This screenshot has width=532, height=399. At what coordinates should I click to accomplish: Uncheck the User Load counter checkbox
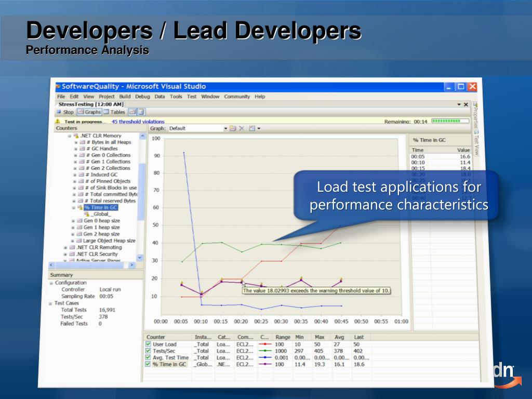click(148, 344)
